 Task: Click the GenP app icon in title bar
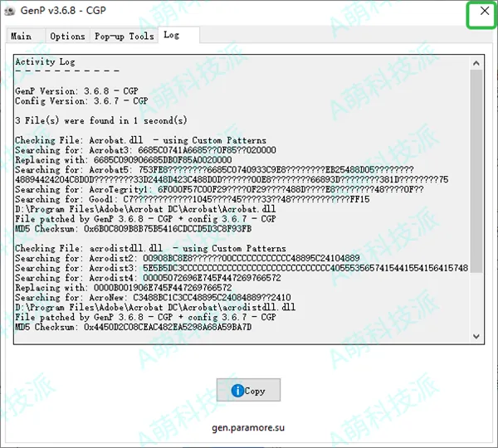pyautogui.click(x=10, y=11)
